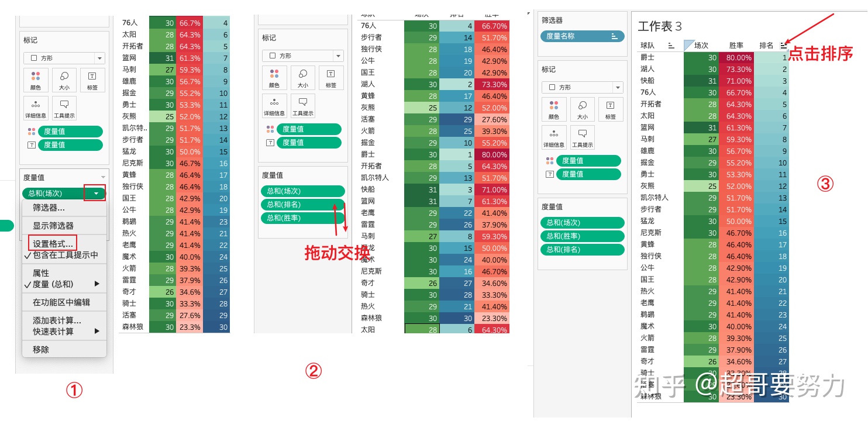The height and width of the screenshot is (421, 868).
Task: Click the 快船 row label in 工作表 3
Action: click(647, 81)
